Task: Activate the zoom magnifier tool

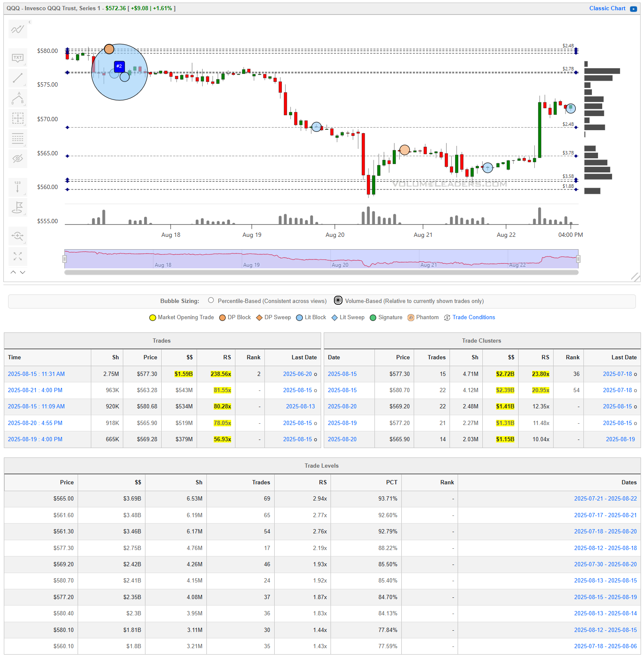Action: pyautogui.click(x=18, y=236)
